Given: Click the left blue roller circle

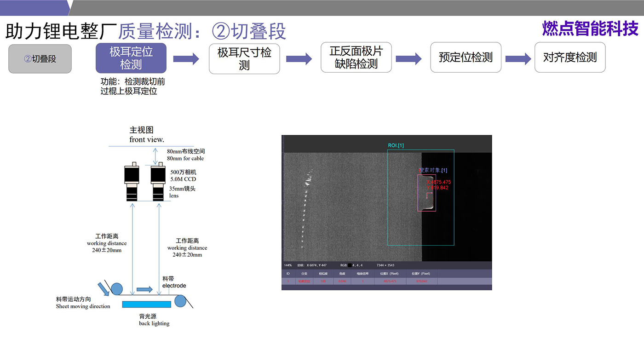Looking at the screenshot, I should (x=116, y=288).
